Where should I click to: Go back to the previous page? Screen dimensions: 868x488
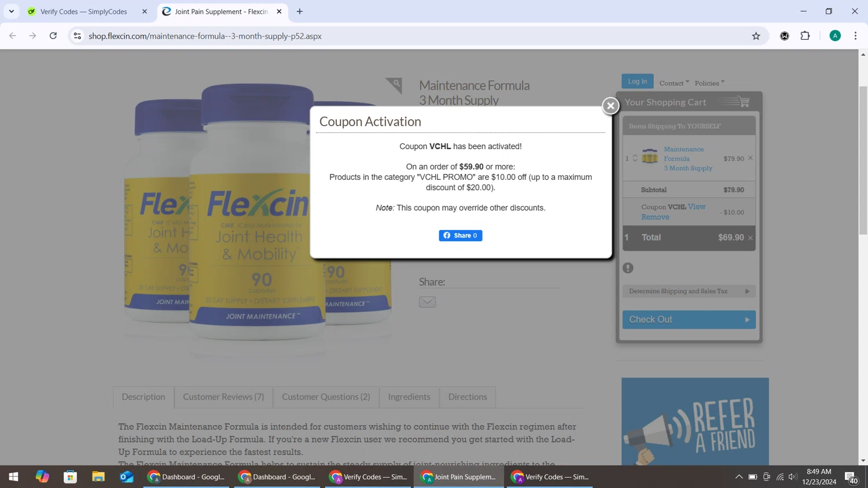point(13,36)
